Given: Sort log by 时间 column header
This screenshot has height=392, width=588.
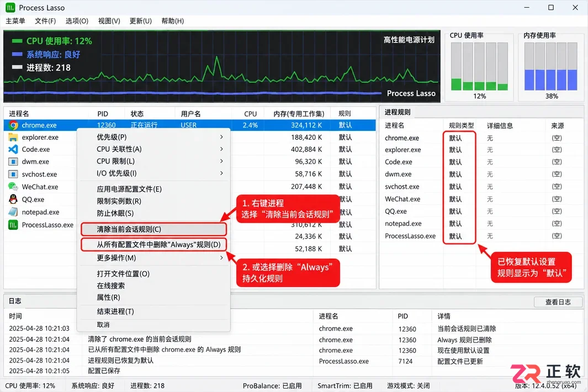Looking at the screenshot, I should (15, 316).
